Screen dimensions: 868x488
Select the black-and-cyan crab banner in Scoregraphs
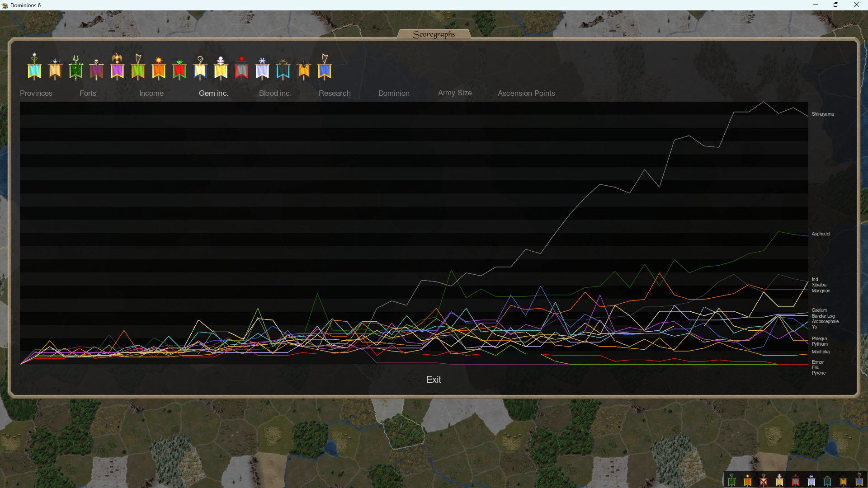(x=283, y=70)
